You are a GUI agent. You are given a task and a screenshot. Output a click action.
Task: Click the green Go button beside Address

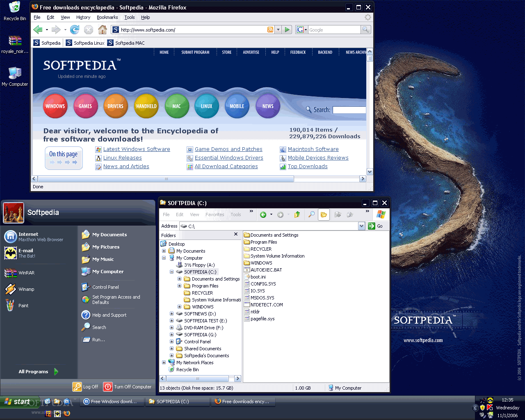click(x=376, y=226)
